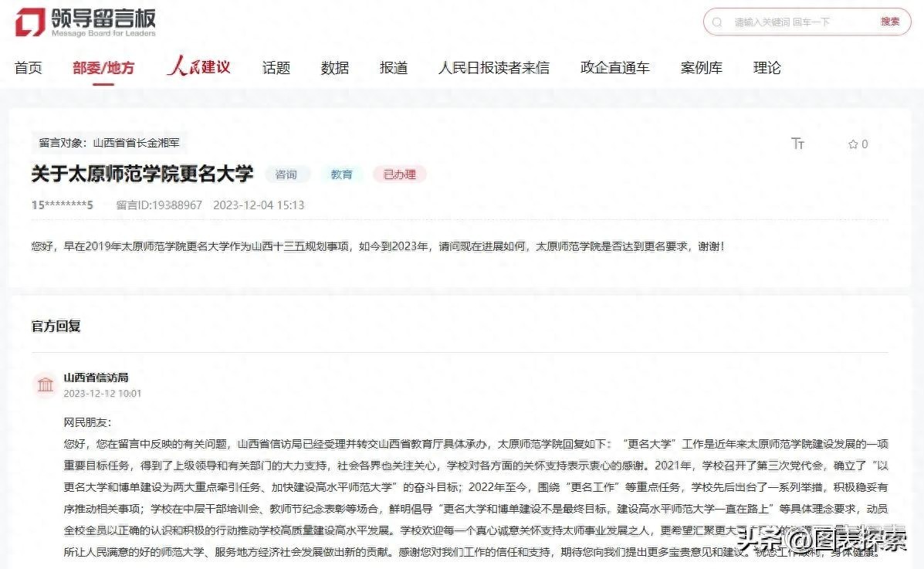The height and width of the screenshot is (569, 924).
Task: Click the 山西省信访局 institution avatar icon
Action: coord(46,384)
